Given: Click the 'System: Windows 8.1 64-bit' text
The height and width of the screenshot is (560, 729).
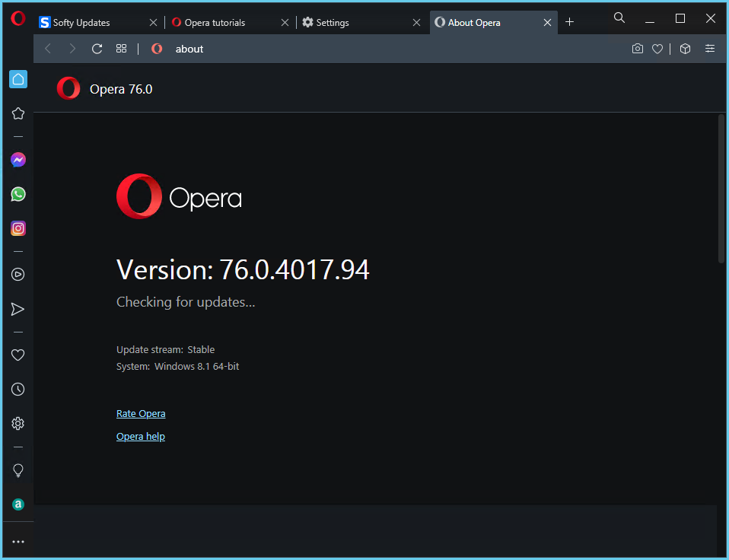Looking at the screenshot, I should click(x=177, y=366).
